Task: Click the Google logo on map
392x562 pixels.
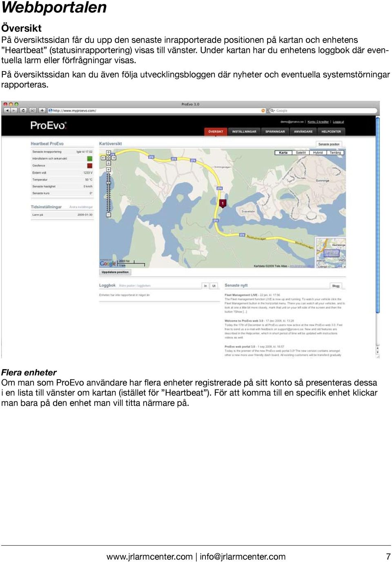Action: coord(108,263)
